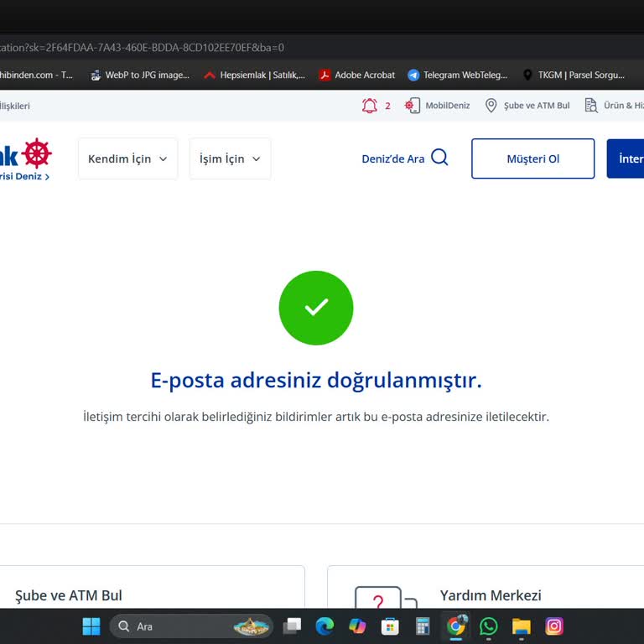644x644 pixels.
Task: Open the notifications bell icon
Action: point(369,106)
